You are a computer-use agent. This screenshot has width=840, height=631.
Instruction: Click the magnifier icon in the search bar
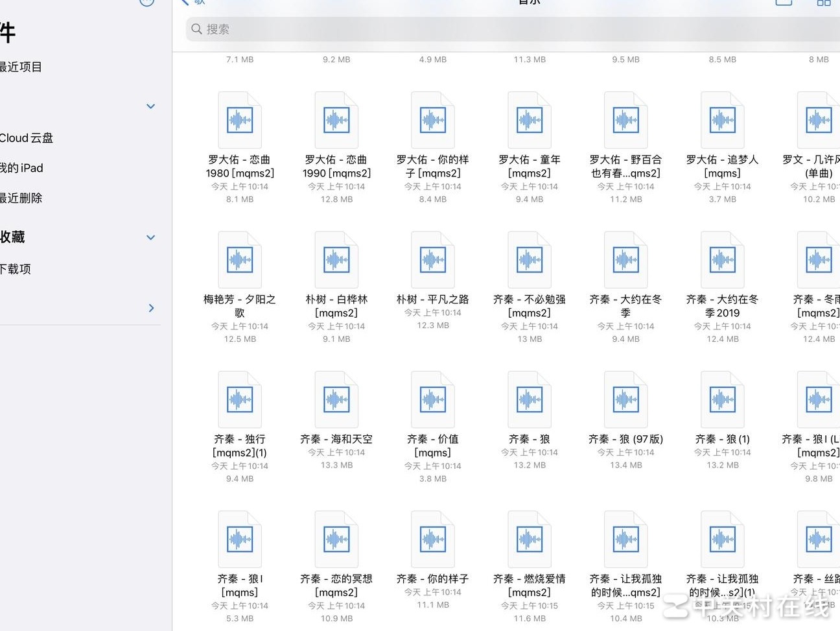pos(196,29)
